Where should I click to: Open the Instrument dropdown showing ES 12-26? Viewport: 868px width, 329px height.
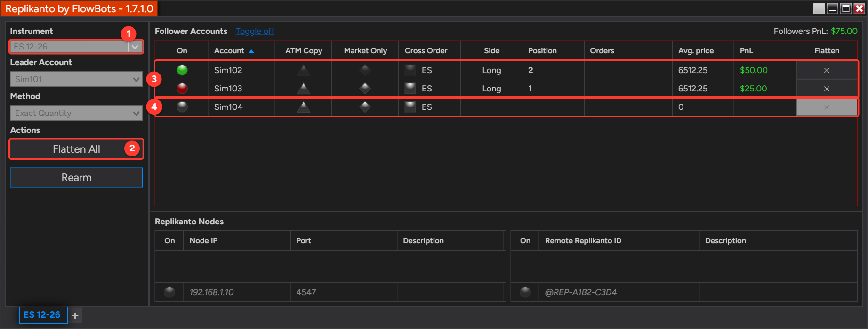(76, 47)
